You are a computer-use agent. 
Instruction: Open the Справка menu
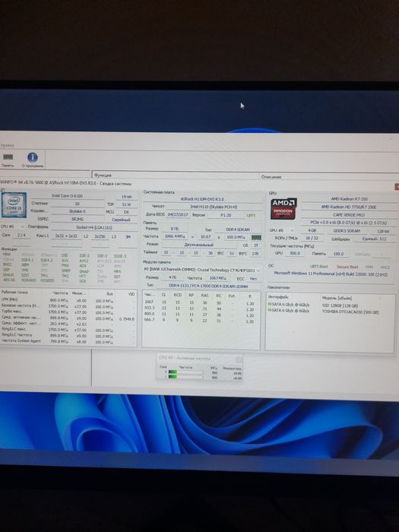coord(7,145)
